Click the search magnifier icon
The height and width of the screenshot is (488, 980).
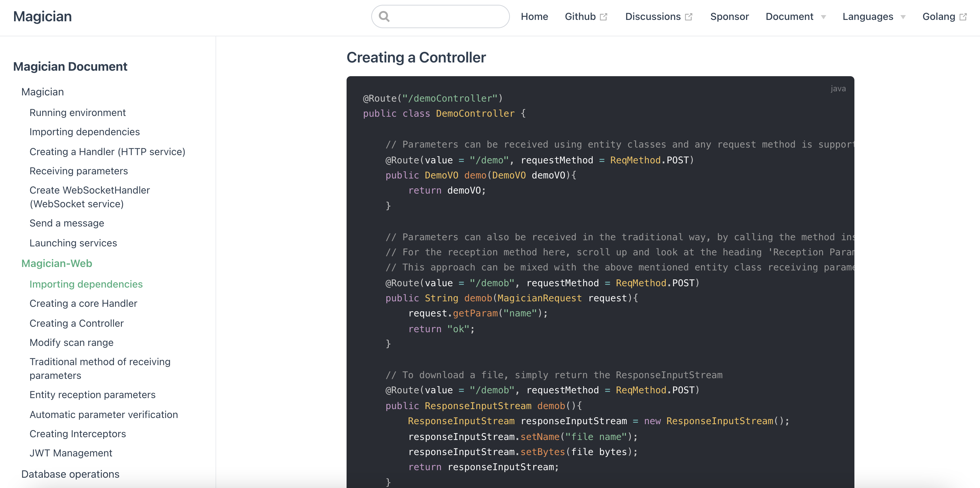click(384, 16)
